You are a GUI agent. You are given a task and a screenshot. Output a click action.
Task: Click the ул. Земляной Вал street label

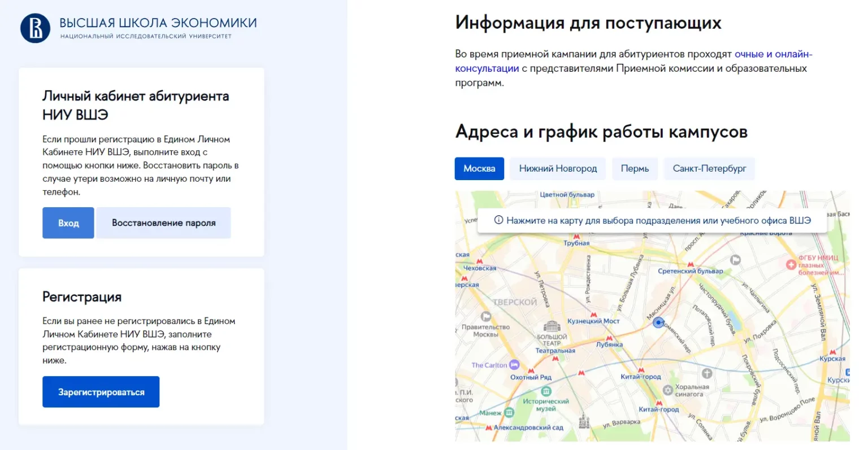tap(819, 312)
